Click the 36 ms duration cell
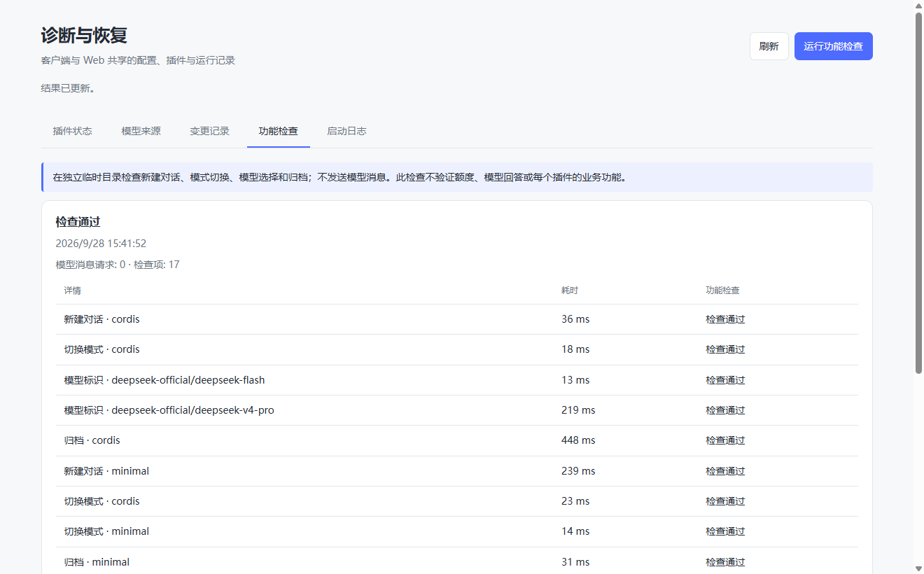 [x=575, y=319]
